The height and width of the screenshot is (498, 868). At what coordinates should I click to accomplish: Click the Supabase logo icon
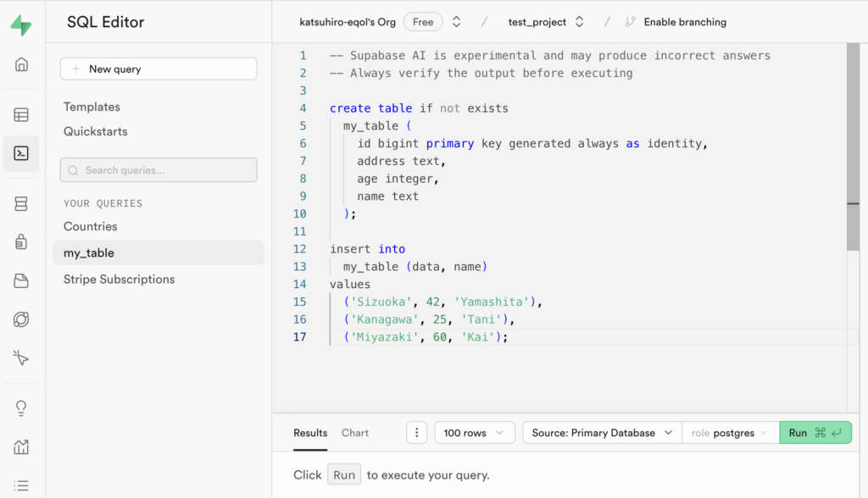tap(21, 25)
